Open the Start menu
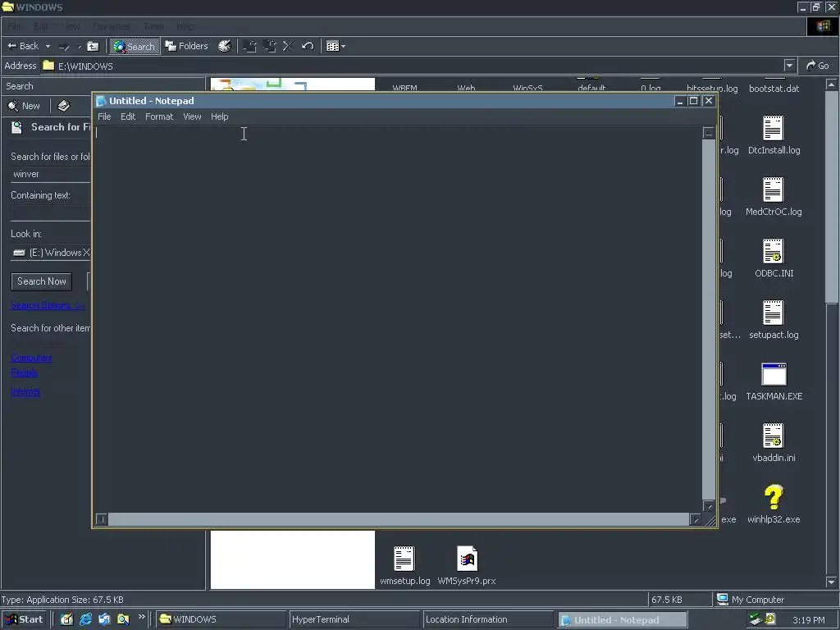 (24, 620)
